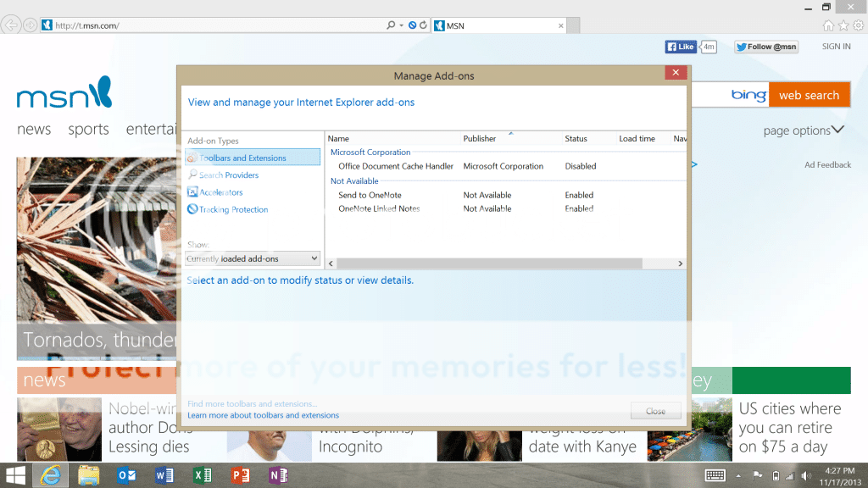Click 'Learn more about toolbars and extensions' link

pos(263,415)
